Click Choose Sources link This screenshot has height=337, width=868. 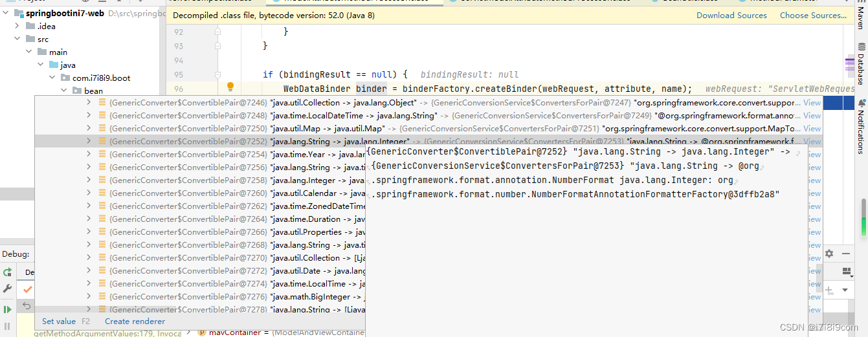click(813, 16)
